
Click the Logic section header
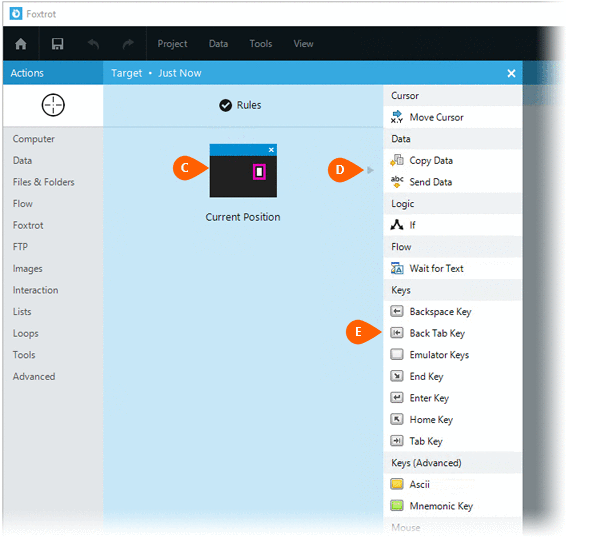coord(453,204)
